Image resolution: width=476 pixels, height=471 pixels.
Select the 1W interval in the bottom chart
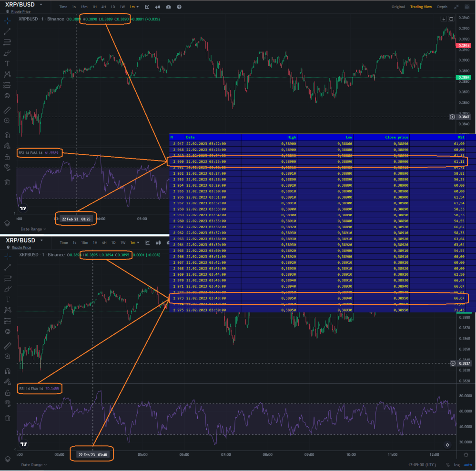click(x=123, y=242)
